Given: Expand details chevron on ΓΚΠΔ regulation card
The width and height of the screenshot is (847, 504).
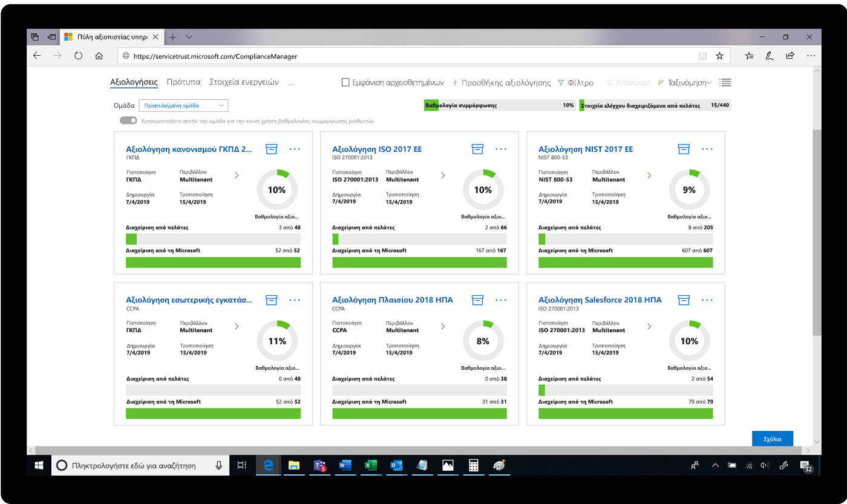Looking at the screenshot, I should click(237, 175).
